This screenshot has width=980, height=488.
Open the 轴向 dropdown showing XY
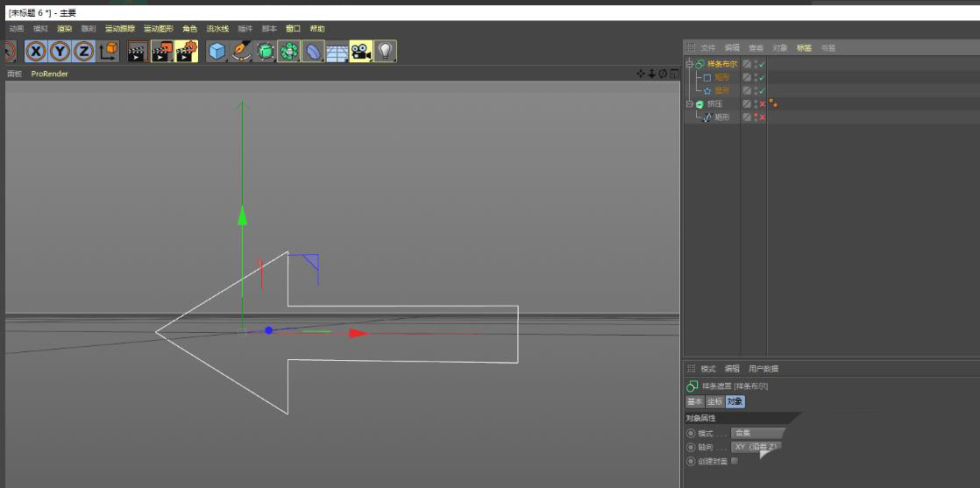point(756,447)
